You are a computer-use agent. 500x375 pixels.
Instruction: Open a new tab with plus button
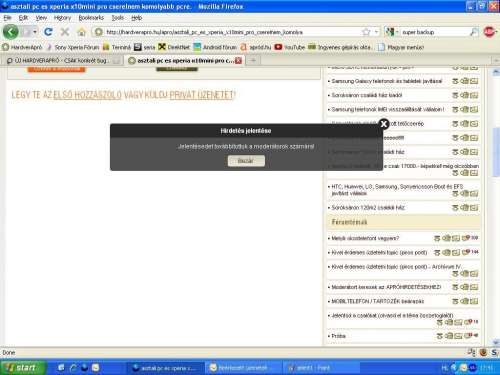[253, 60]
